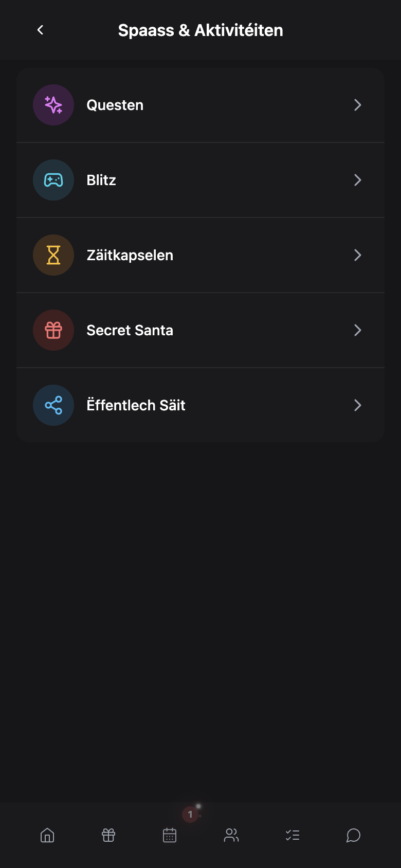The height and width of the screenshot is (868, 401).
Task: Expand Questen row chevron
Action: (358, 105)
